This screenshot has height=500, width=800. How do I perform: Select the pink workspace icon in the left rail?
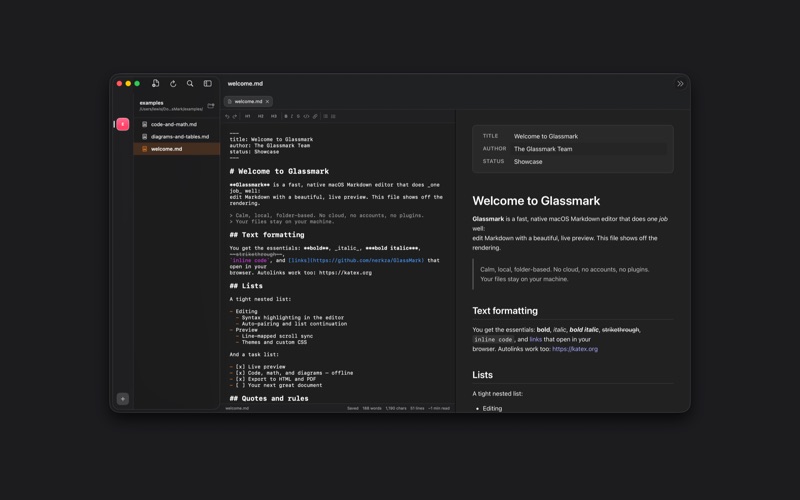click(x=122, y=124)
